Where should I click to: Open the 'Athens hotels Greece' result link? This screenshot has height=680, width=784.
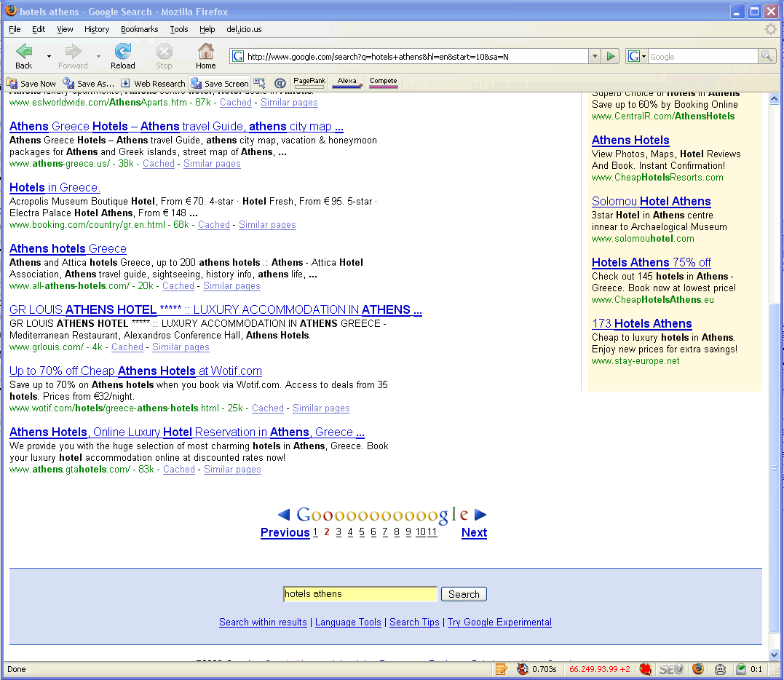tap(68, 248)
